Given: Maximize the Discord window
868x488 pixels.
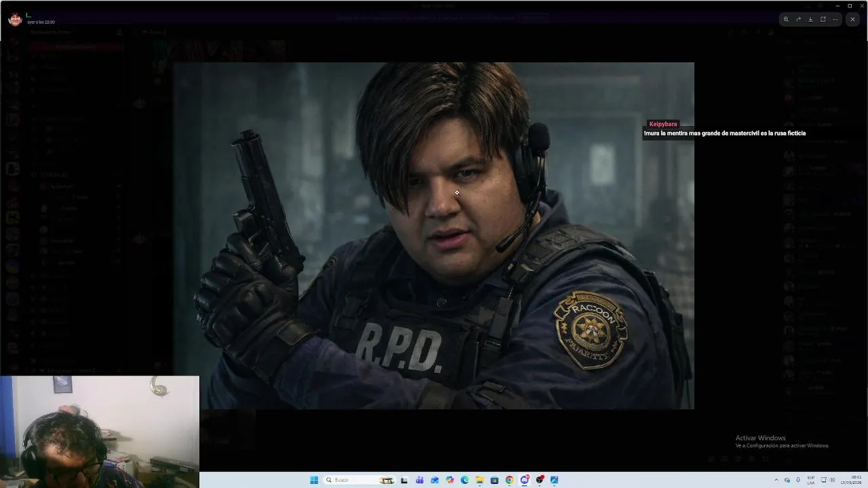Looking at the screenshot, I should [850, 5].
